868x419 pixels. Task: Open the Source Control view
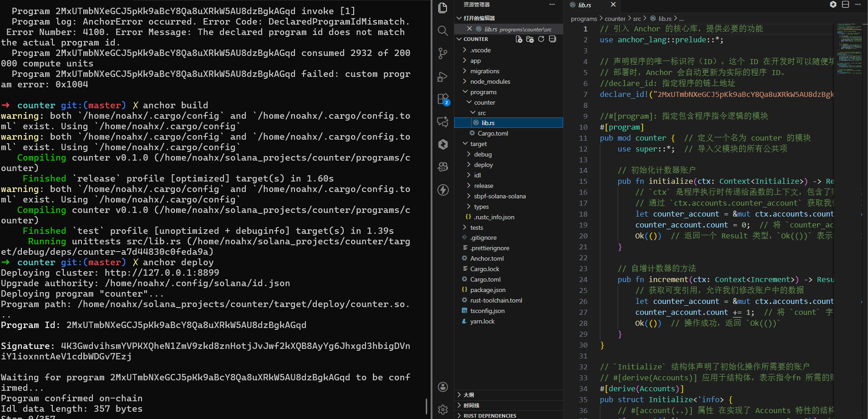click(x=442, y=53)
